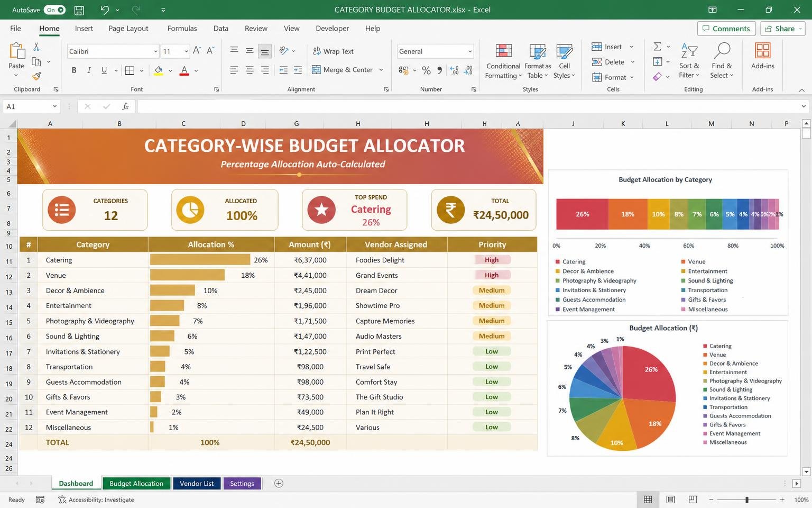Viewport: 812px width, 508px height.
Task: Decrease font size with smaller A
Action: click(210, 51)
